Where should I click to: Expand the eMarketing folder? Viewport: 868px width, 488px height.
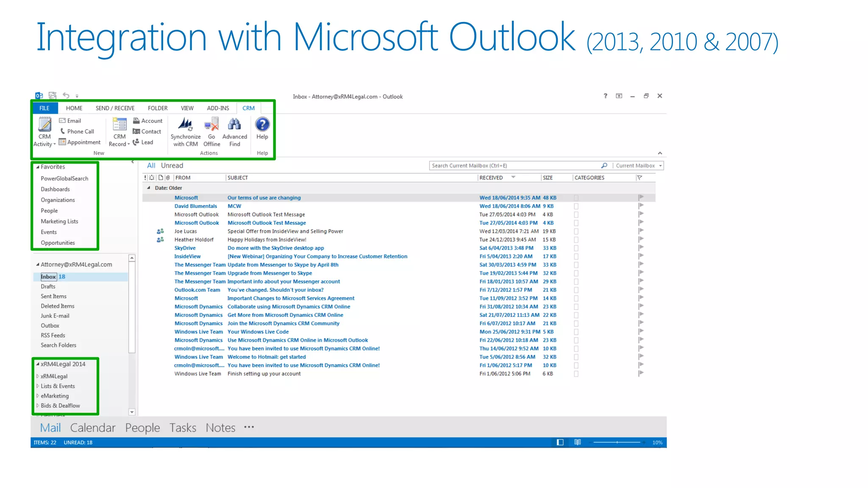(38, 396)
